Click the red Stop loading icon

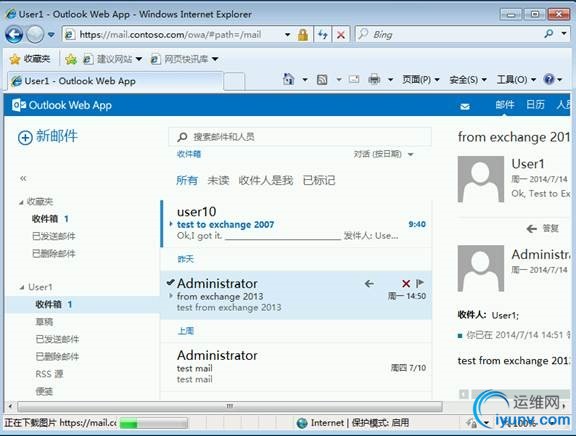(341, 35)
